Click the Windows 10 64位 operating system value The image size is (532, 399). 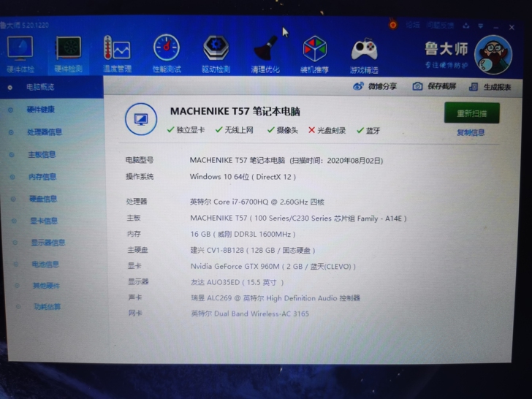[x=243, y=177]
